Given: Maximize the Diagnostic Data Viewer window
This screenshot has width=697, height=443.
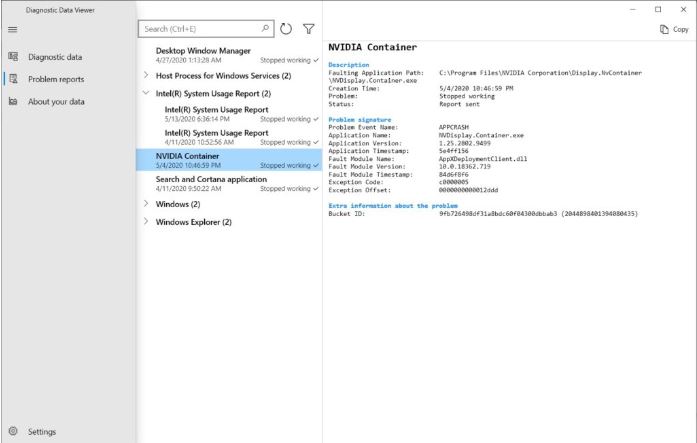Looking at the screenshot, I should 658,9.
